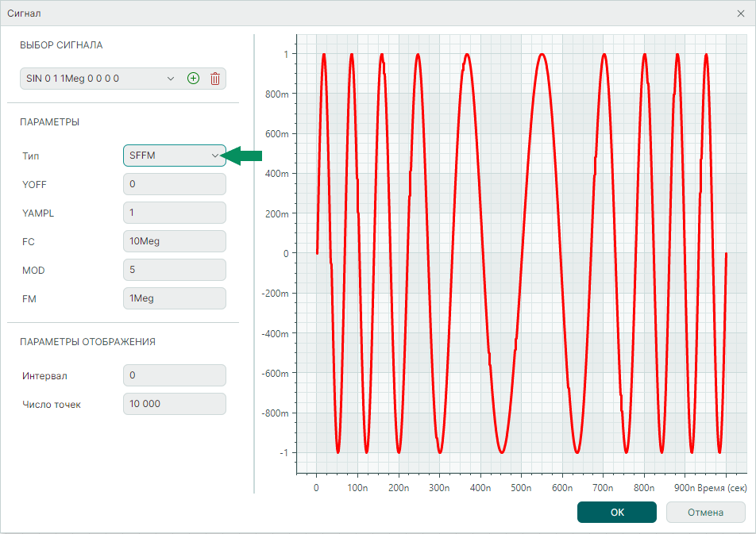Screen dimensions: 756x534
Task: Click the vertical divider beside the graph
Action: coord(253,262)
